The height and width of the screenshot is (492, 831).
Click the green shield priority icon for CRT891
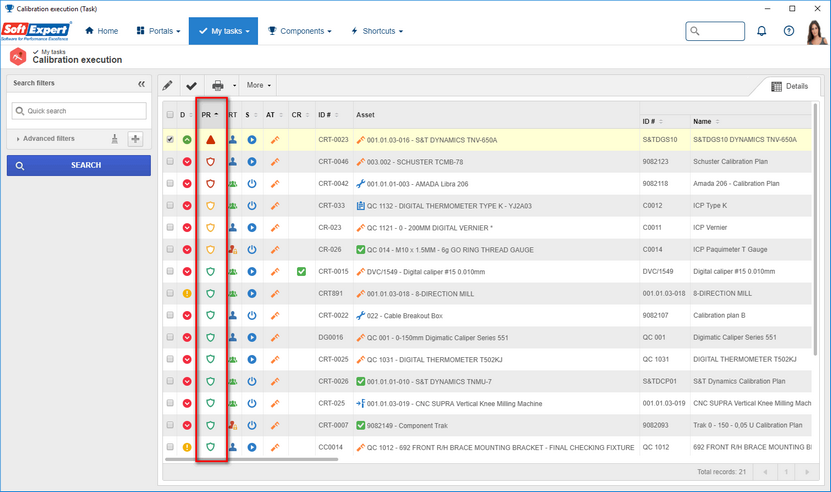[210, 293]
